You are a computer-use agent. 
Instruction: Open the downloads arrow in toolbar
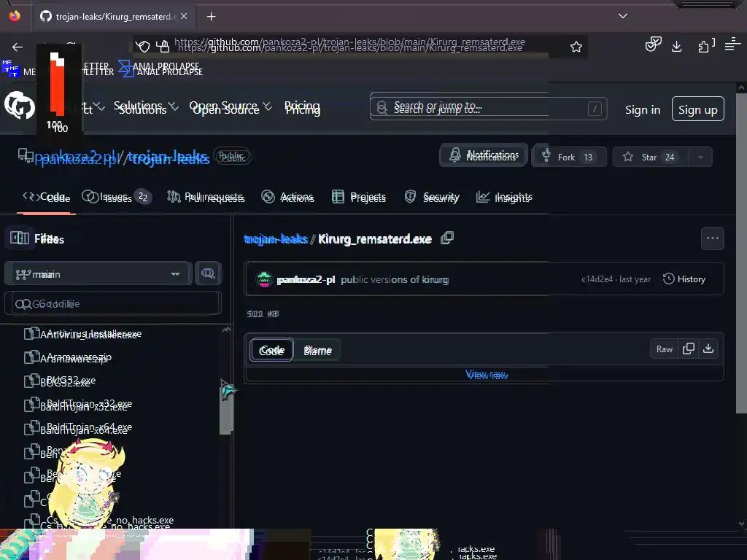[676, 46]
